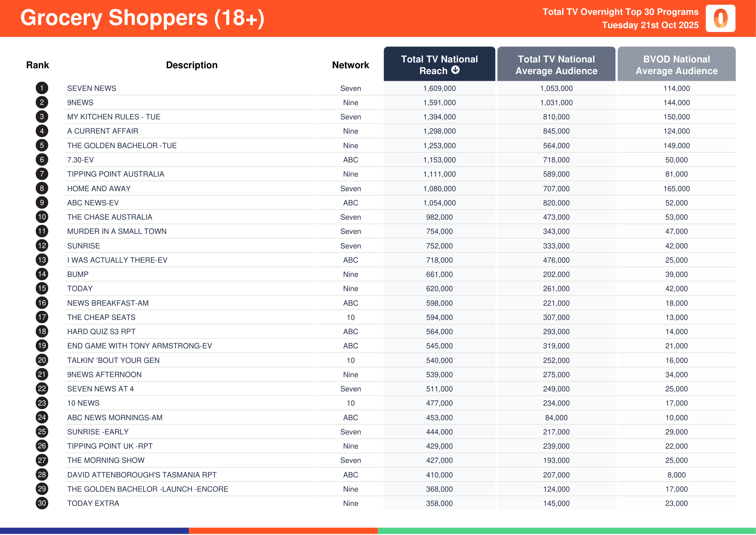Select the Total TV National Reach column header
This screenshot has height=535, width=756.
[439, 64]
